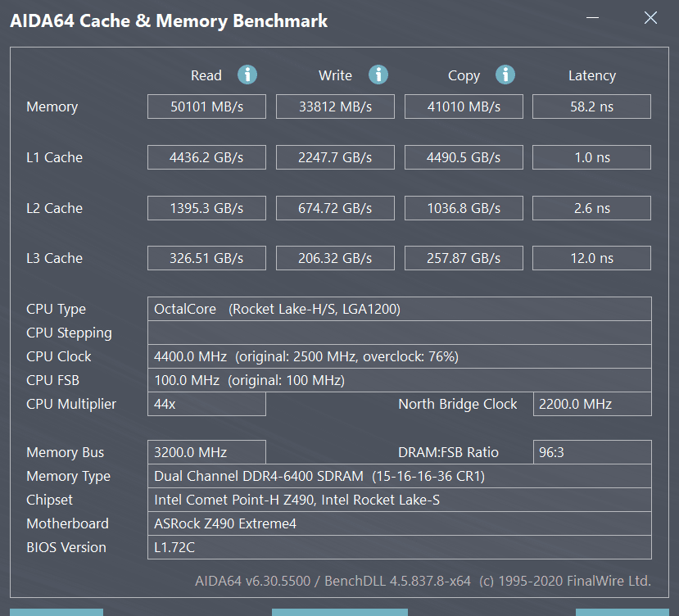679x616 pixels.
Task: Click the Write column header label
Action: [335, 75]
